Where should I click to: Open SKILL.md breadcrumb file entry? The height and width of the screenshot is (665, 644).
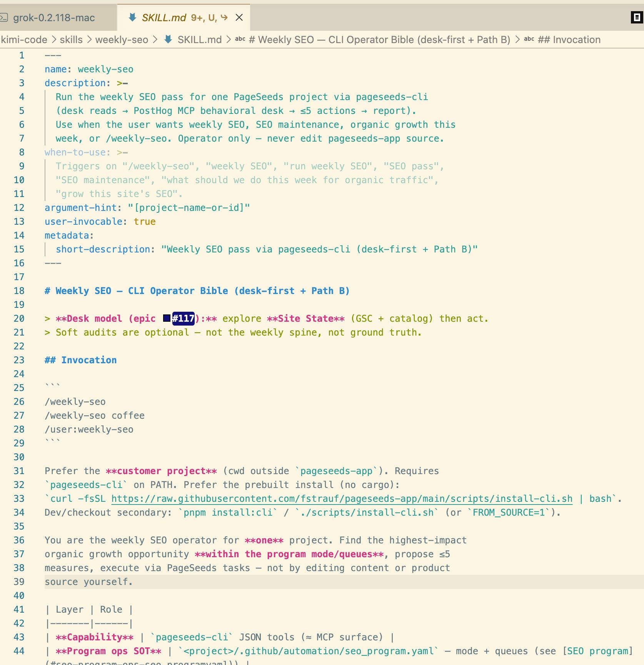pyautogui.click(x=200, y=40)
